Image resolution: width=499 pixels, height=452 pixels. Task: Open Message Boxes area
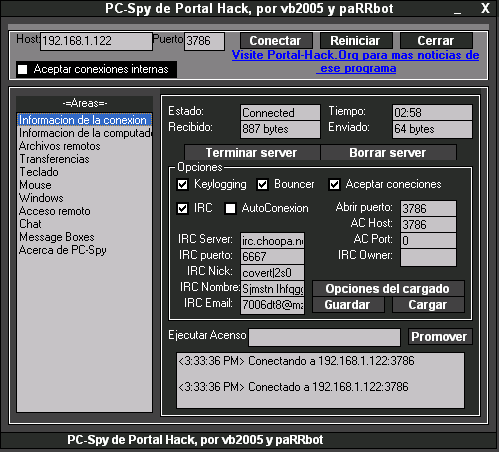click(85, 237)
